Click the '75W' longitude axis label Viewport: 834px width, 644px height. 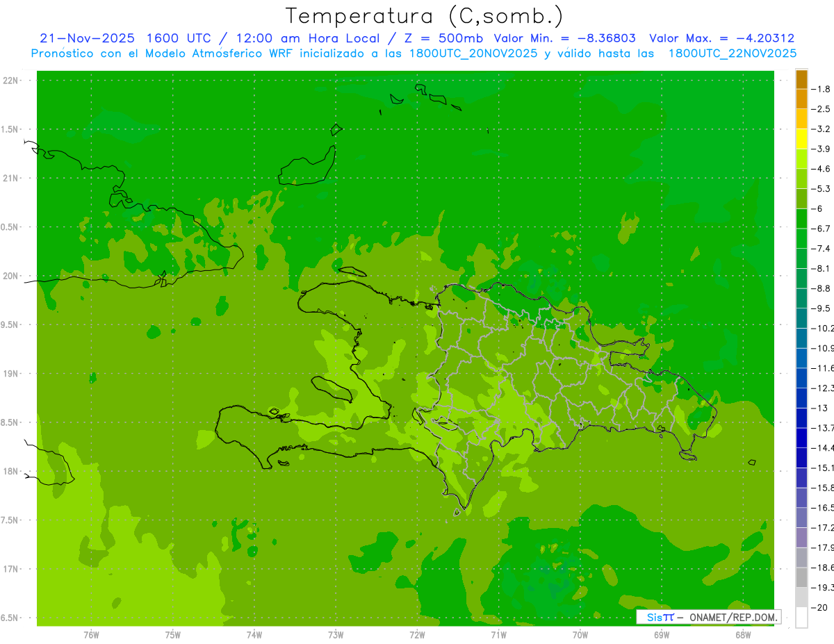(172, 634)
